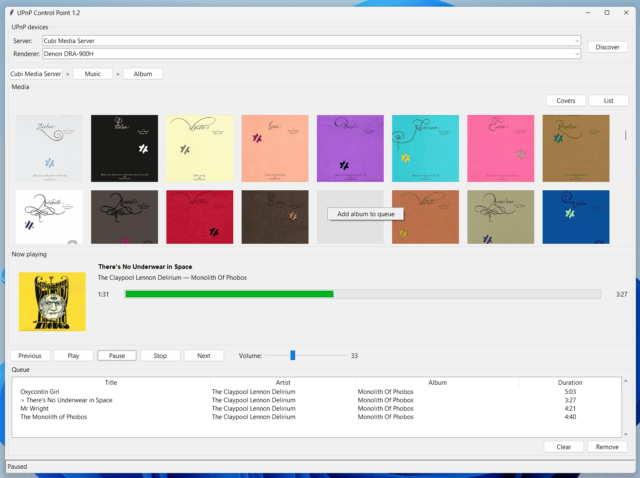Image resolution: width=640 pixels, height=478 pixels.
Task: Switch media view to Covers
Action: click(x=566, y=100)
